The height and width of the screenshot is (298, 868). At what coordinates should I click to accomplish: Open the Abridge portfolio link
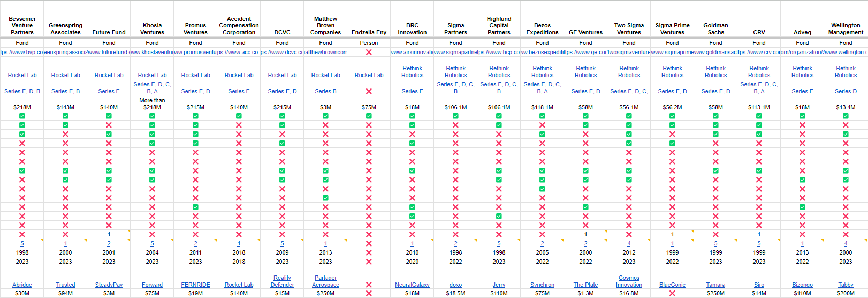[x=22, y=285]
